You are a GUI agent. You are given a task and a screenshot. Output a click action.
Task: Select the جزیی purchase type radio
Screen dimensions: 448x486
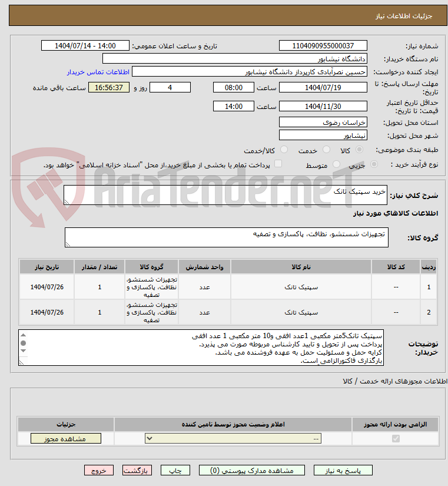[x=374, y=164]
